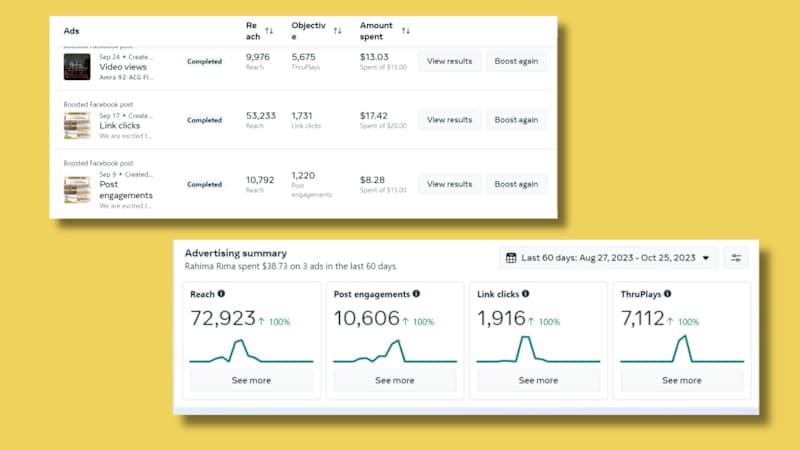Screen dimensions: 800x450
Task: View results for the Post engagements ad
Action: pyautogui.click(x=449, y=184)
